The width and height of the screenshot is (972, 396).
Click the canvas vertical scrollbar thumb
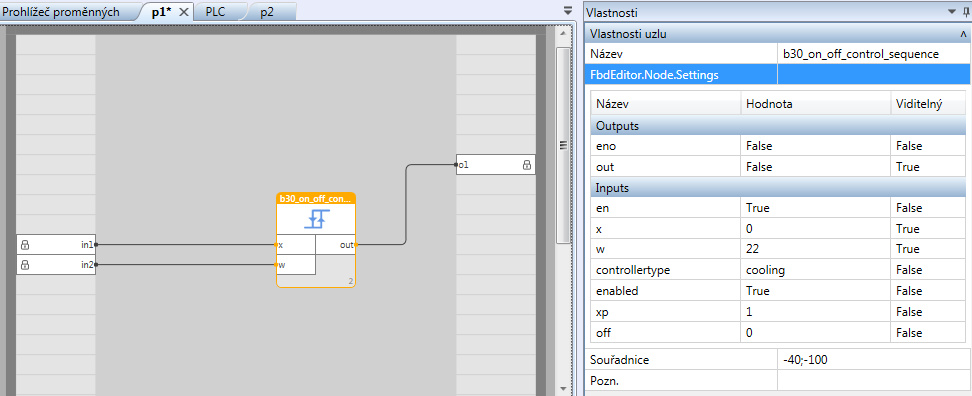[563, 146]
